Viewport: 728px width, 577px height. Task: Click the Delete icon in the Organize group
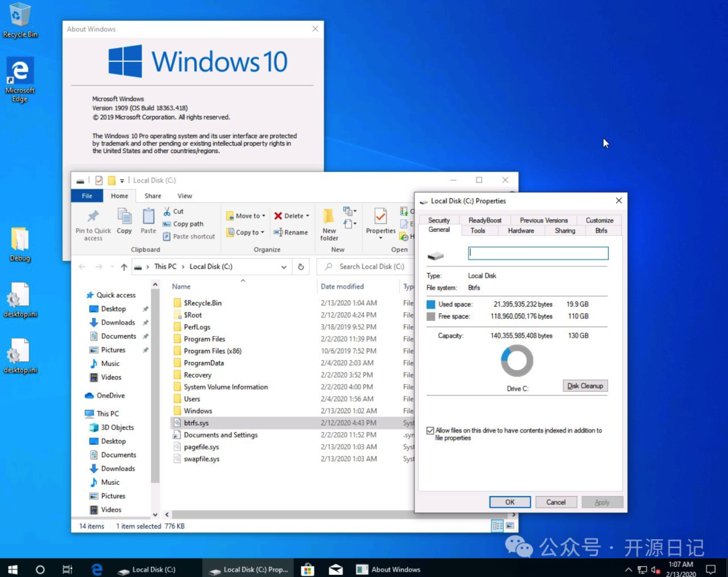(x=287, y=216)
